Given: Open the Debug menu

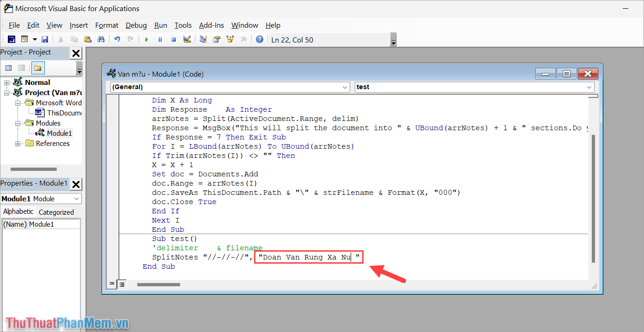Looking at the screenshot, I should [136, 25].
